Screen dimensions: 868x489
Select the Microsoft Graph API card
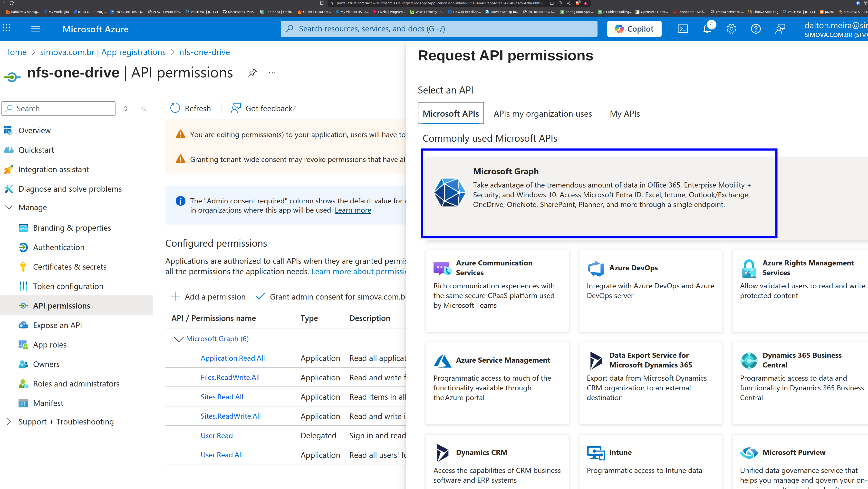[599, 193]
